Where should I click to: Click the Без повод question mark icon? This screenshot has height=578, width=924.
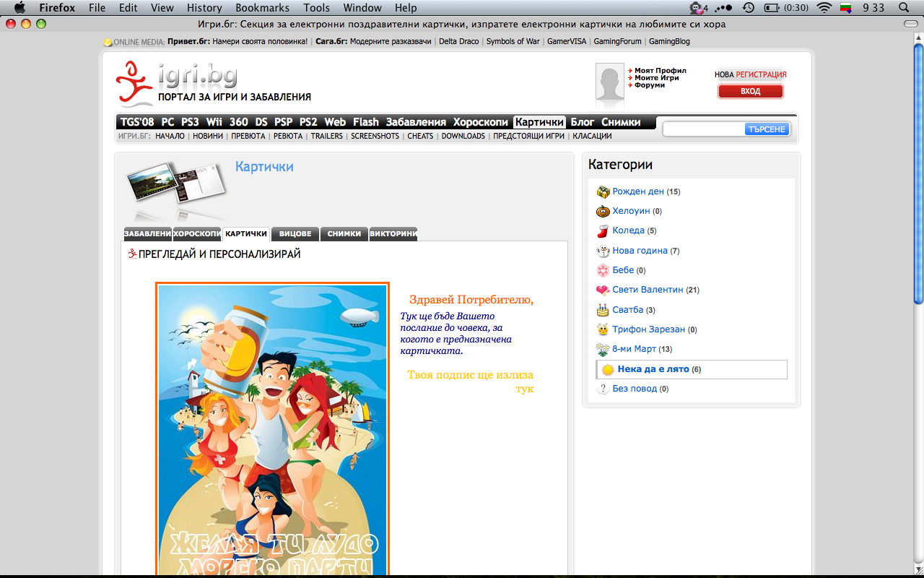[x=603, y=389]
